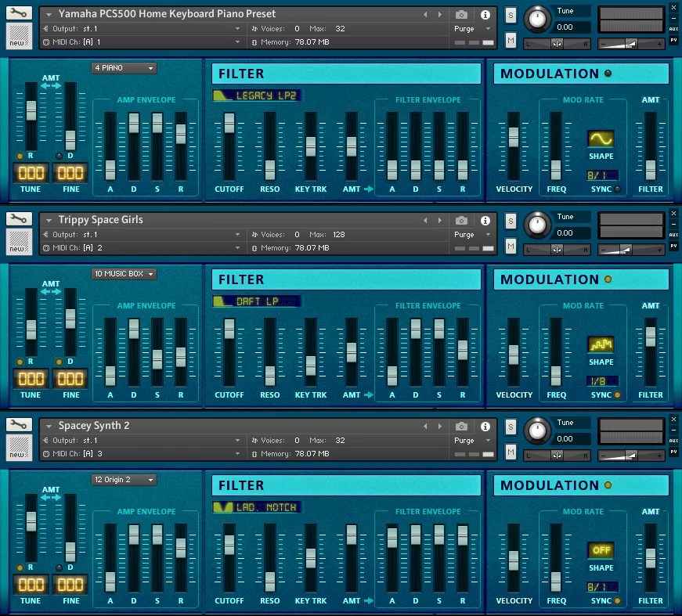The width and height of the screenshot is (682, 616).
Task: Click the new instrument slot icon
Action: click(x=18, y=35)
